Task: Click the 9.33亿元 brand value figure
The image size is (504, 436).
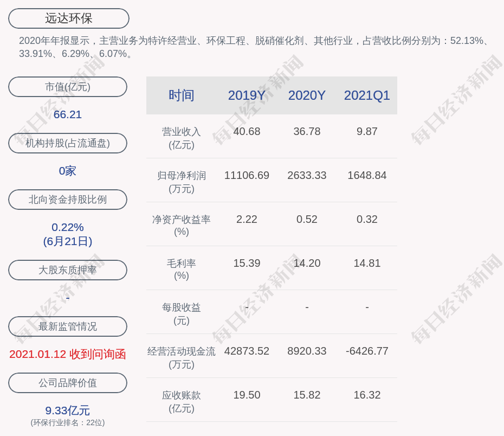Action: pyautogui.click(x=68, y=411)
